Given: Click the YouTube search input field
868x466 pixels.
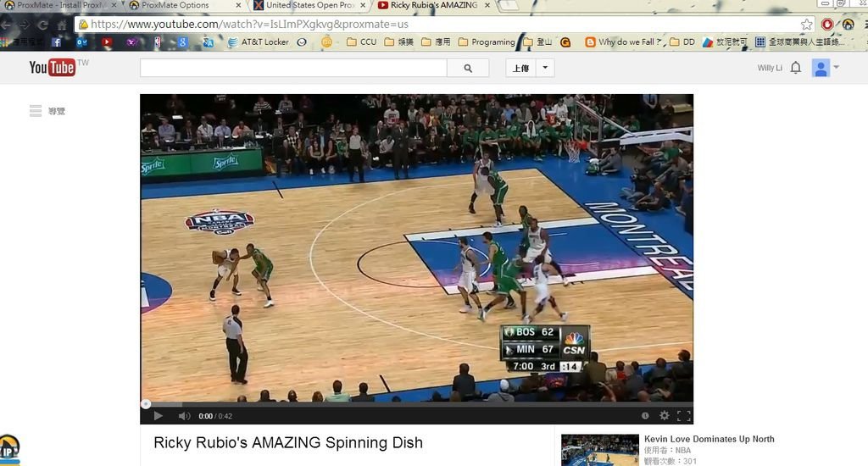Looking at the screenshot, I should [x=293, y=68].
